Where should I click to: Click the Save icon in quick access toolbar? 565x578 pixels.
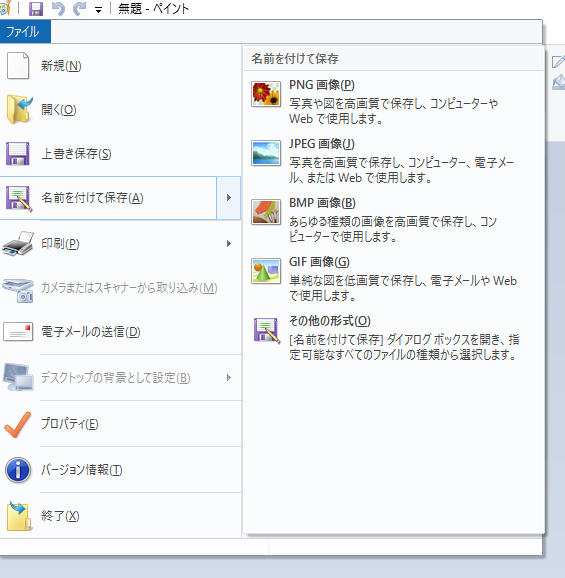[36, 8]
